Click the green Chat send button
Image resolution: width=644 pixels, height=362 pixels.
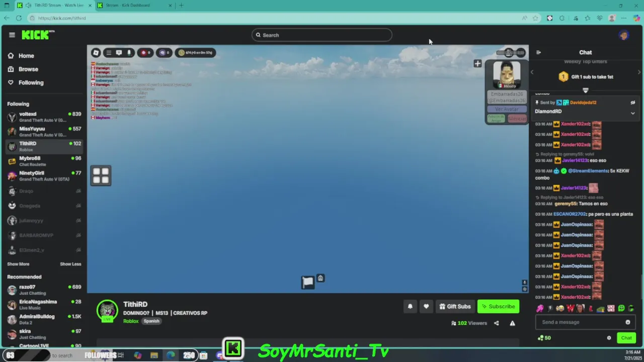(626, 338)
